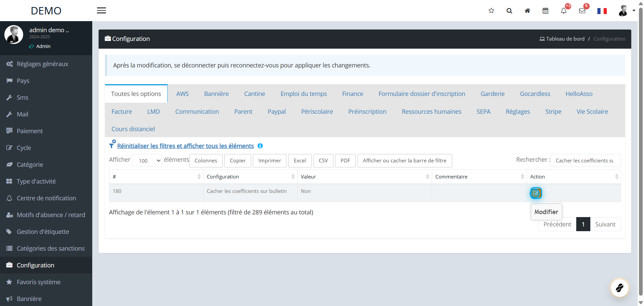The width and height of the screenshot is (644, 306).
Task: Switch to the AWS tab
Action: [182, 94]
